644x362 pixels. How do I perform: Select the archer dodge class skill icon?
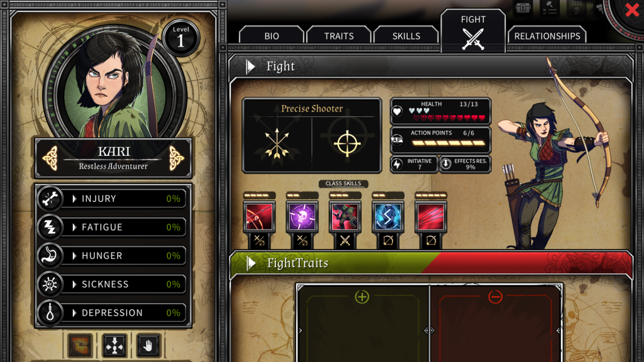click(x=345, y=217)
